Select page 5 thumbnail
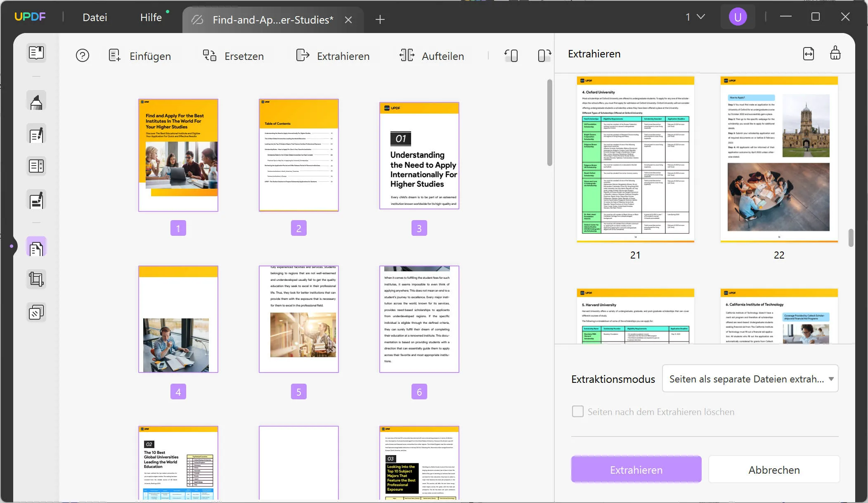Screen dimensions: 868x503 [299, 319]
